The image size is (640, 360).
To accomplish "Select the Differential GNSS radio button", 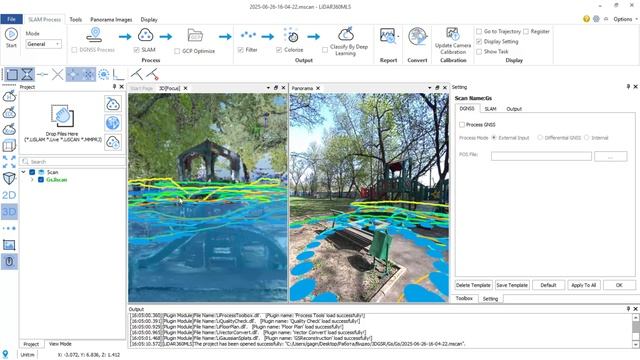I will [540, 138].
